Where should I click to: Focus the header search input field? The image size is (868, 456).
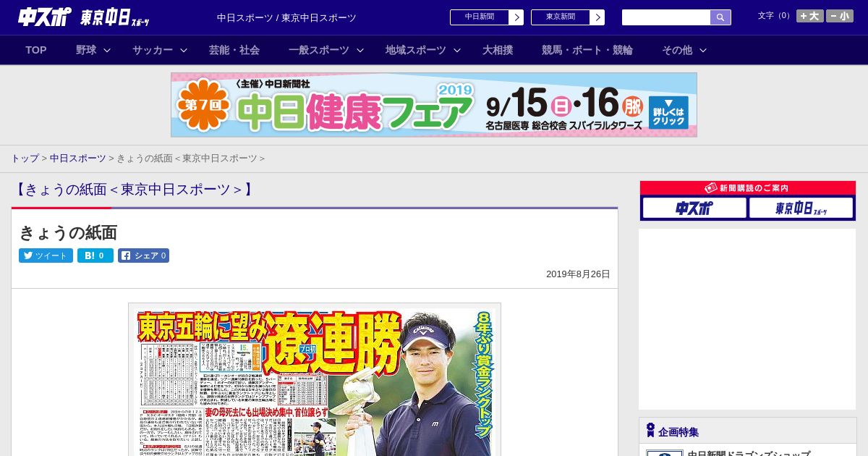click(x=666, y=17)
